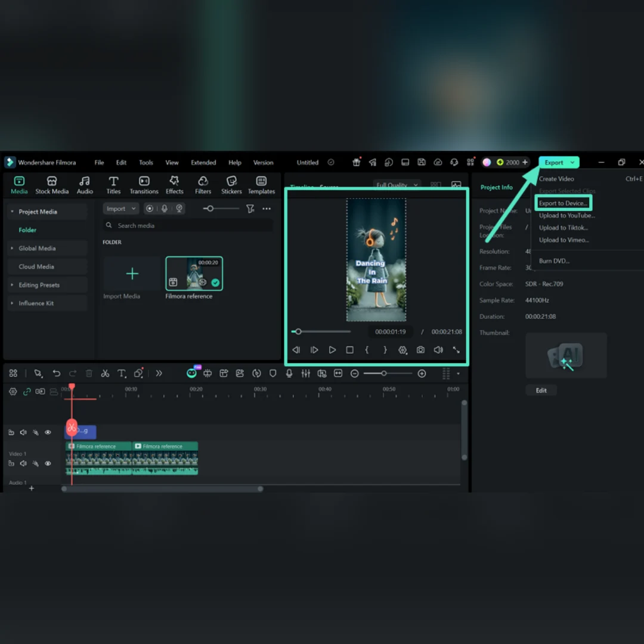Click the Split scissors icon
Screen dimensions: 644x644
coord(105,374)
